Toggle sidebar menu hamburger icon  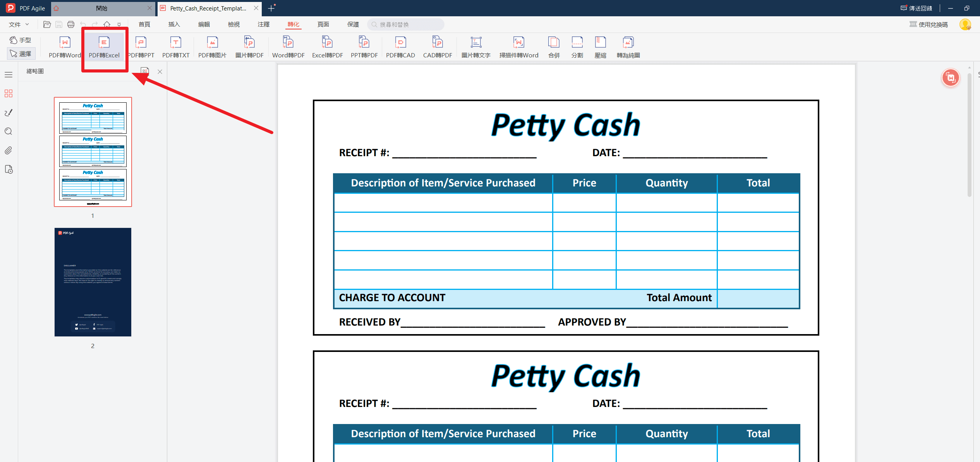pyautogui.click(x=9, y=74)
